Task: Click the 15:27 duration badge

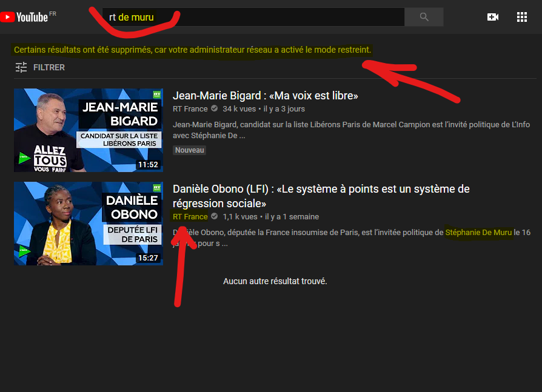Action: click(148, 258)
